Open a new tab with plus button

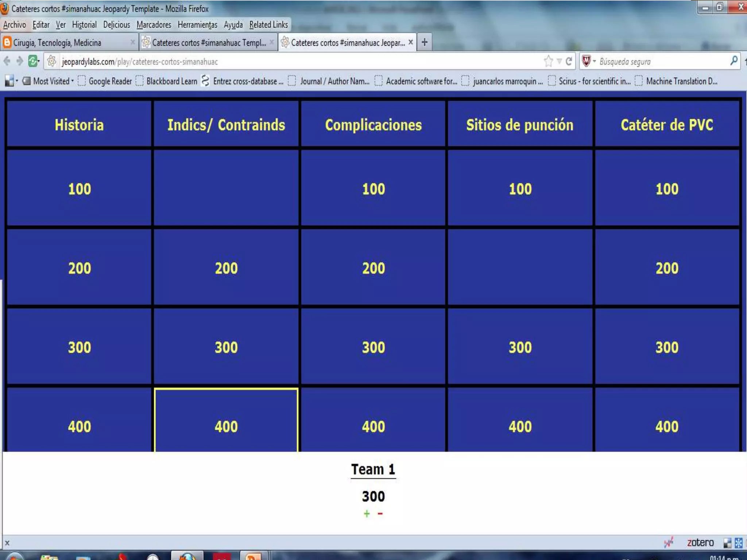[x=424, y=42]
